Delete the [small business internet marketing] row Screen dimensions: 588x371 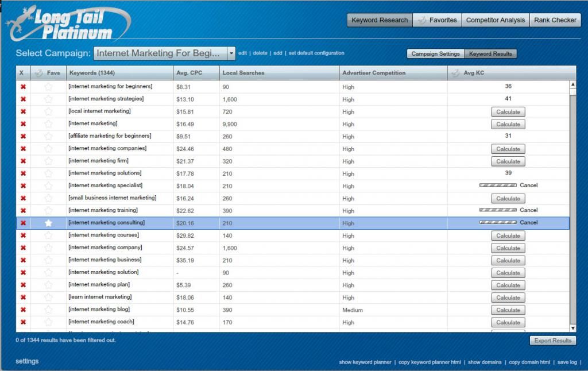pos(23,198)
